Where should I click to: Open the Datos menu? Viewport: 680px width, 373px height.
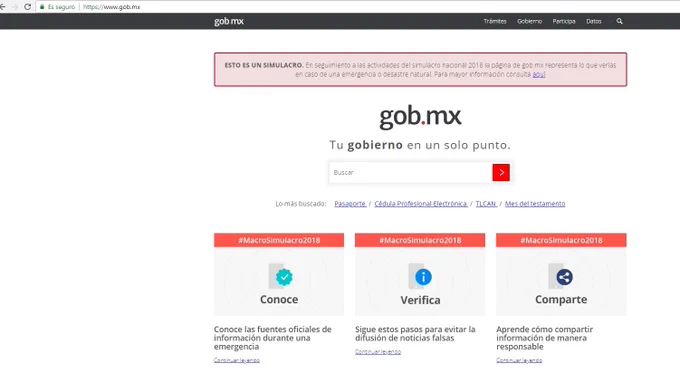click(594, 21)
